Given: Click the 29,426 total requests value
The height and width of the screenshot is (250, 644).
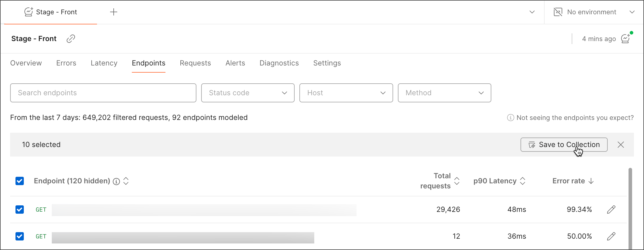Looking at the screenshot, I should (448, 210).
